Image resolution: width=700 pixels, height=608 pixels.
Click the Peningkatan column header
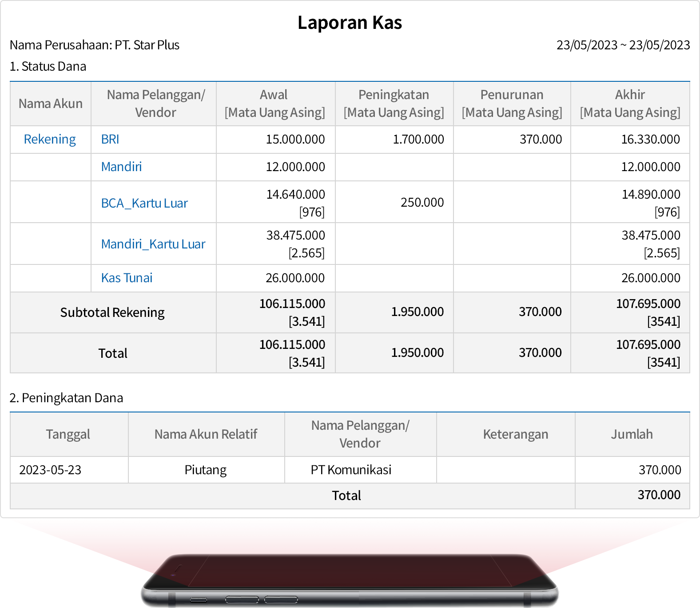tap(394, 104)
